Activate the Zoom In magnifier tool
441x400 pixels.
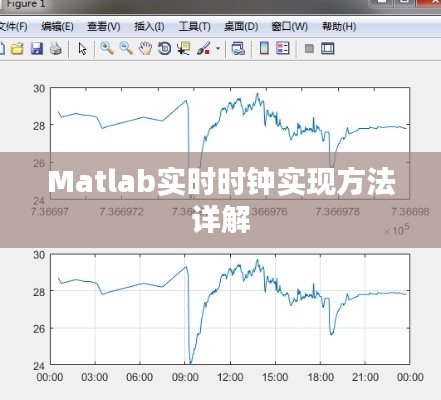pos(107,49)
